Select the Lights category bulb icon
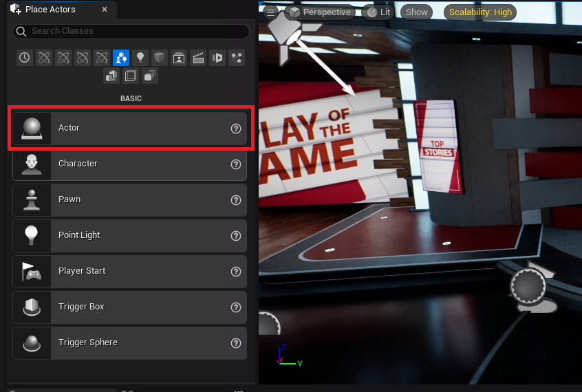This screenshot has height=392, width=582. pyautogui.click(x=140, y=58)
